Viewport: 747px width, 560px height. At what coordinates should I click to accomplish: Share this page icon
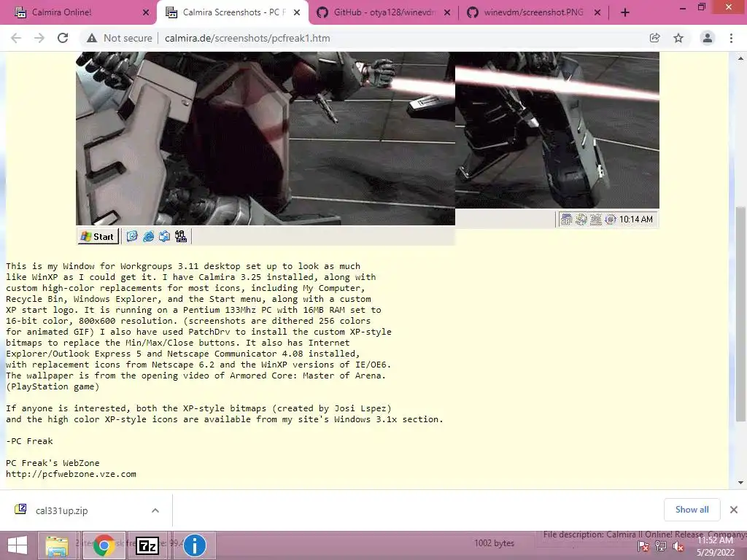(654, 38)
